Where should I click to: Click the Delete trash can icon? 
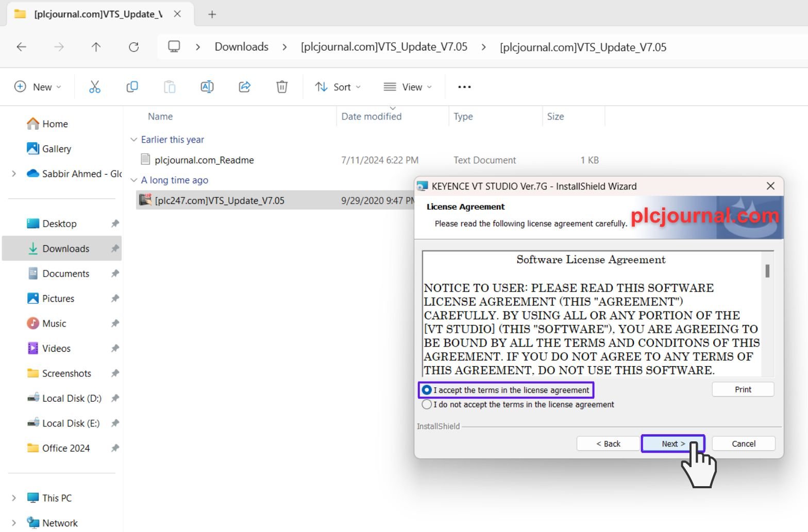point(282,87)
